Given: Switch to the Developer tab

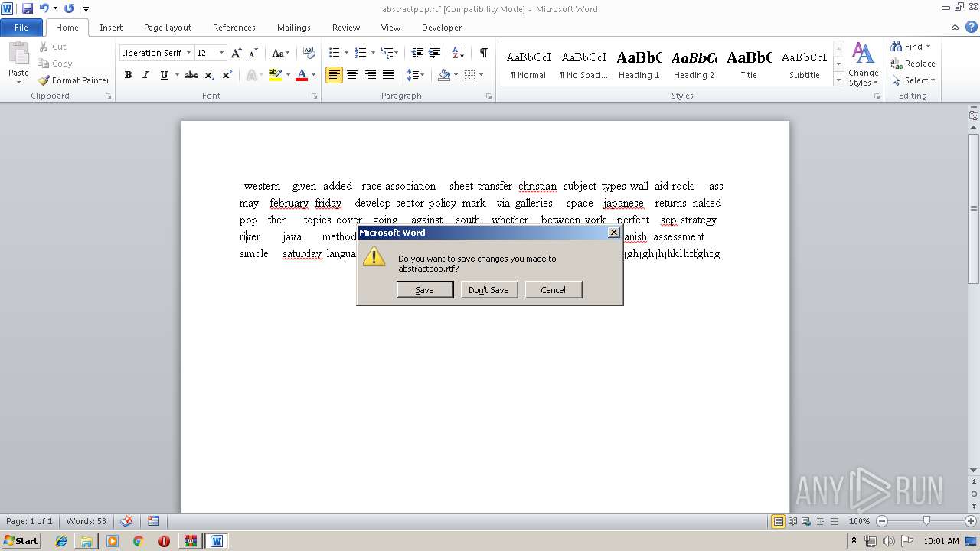Looking at the screenshot, I should [x=442, y=28].
